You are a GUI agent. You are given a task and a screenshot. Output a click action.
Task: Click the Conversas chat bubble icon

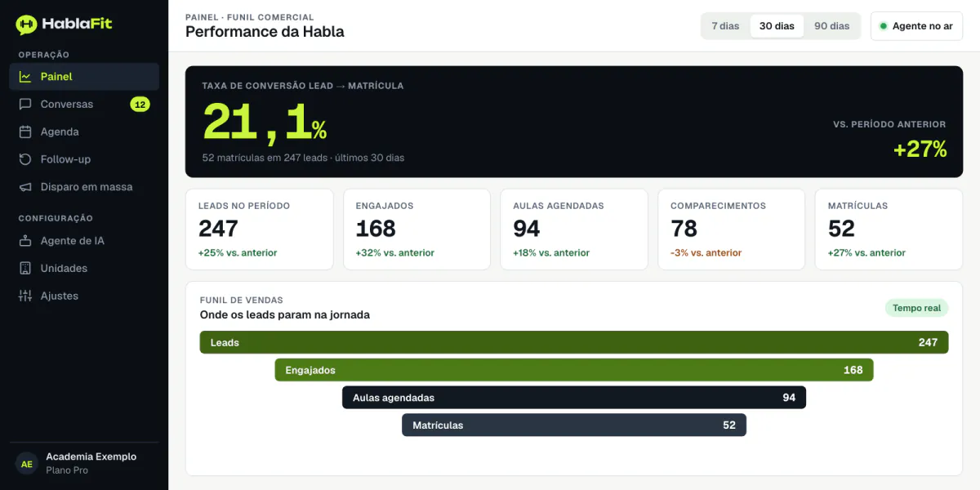[25, 105]
